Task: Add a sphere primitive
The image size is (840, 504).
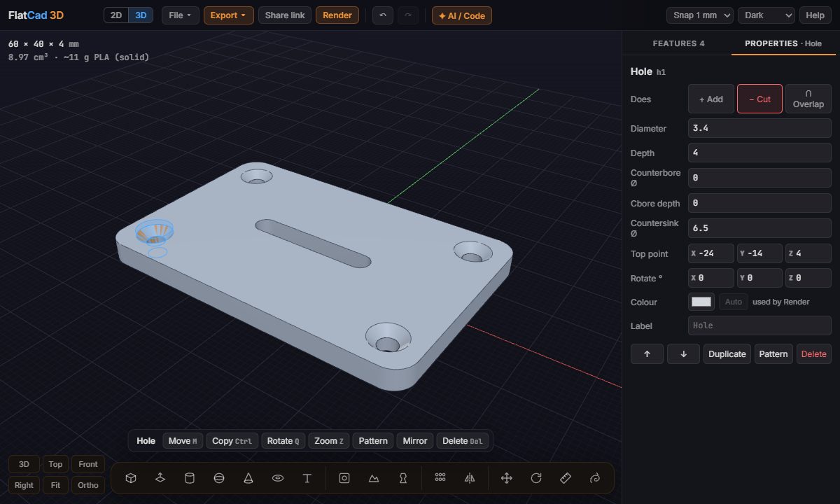Action: (x=219, y=478)
